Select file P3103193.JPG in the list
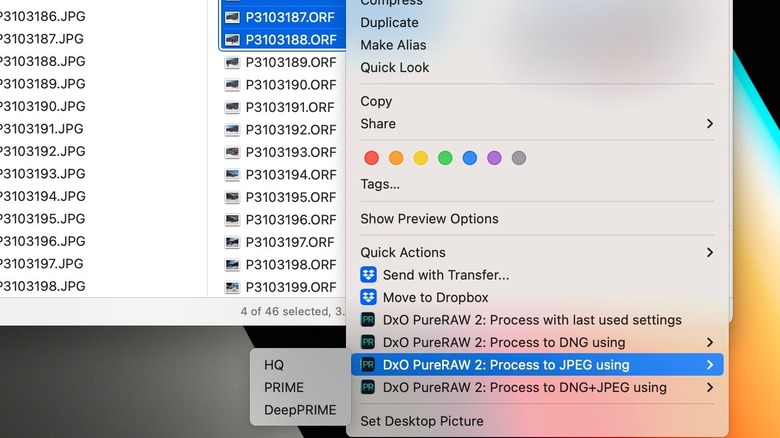780x438 pixels. pyautogui.click(x=42, y=174)
